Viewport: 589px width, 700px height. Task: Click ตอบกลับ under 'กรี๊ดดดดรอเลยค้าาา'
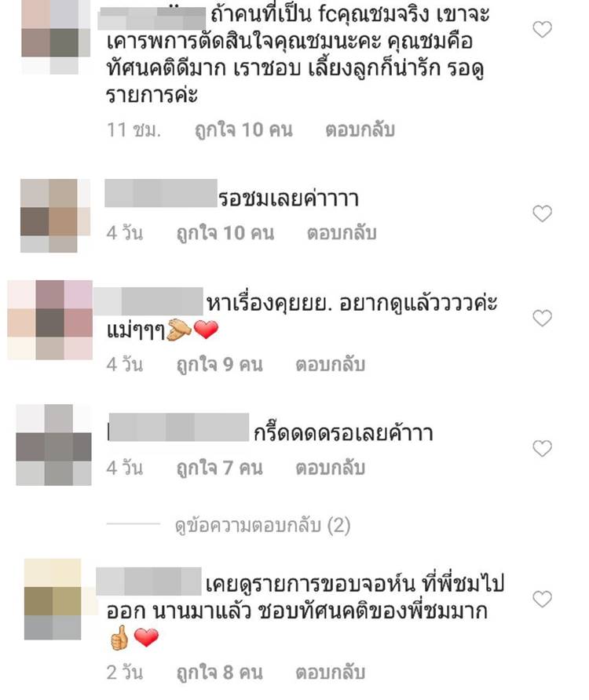[x=331, y=468]
